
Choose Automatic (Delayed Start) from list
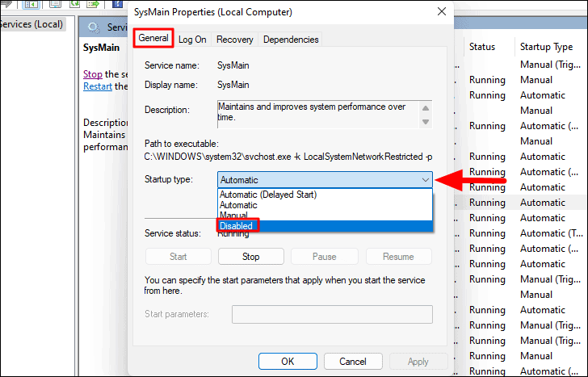pyautogui.click(x=325, y=195)
